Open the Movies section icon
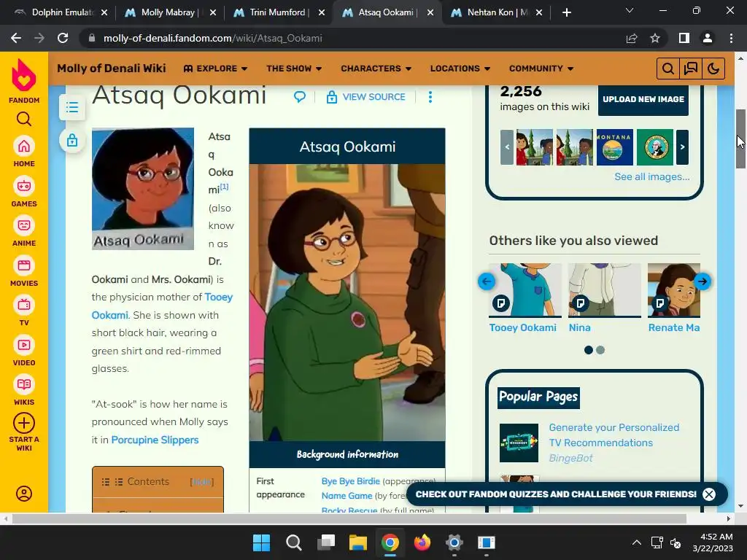 point(24,265)
